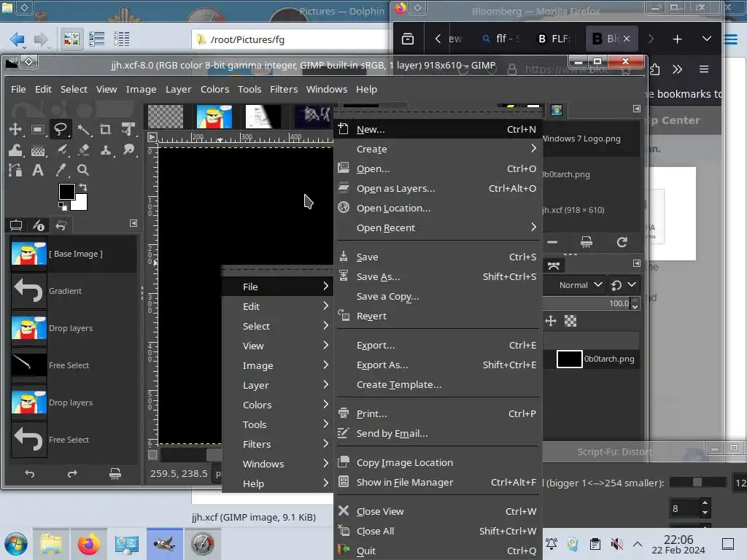The image size is (747, 560).
Task: Toggle muted volume icon in system tray
Action: point(616,544)
